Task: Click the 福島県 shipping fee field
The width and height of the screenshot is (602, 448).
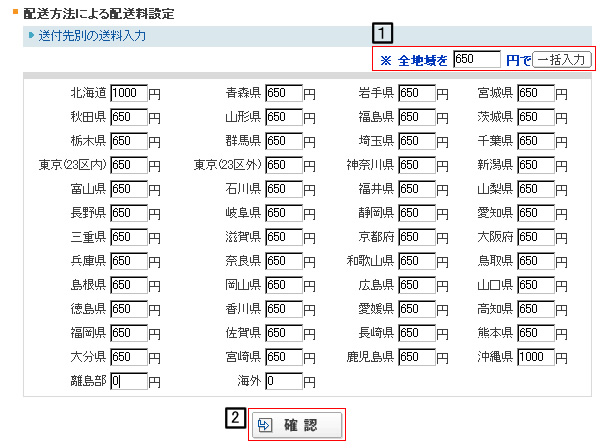Action: click(417, 117)
